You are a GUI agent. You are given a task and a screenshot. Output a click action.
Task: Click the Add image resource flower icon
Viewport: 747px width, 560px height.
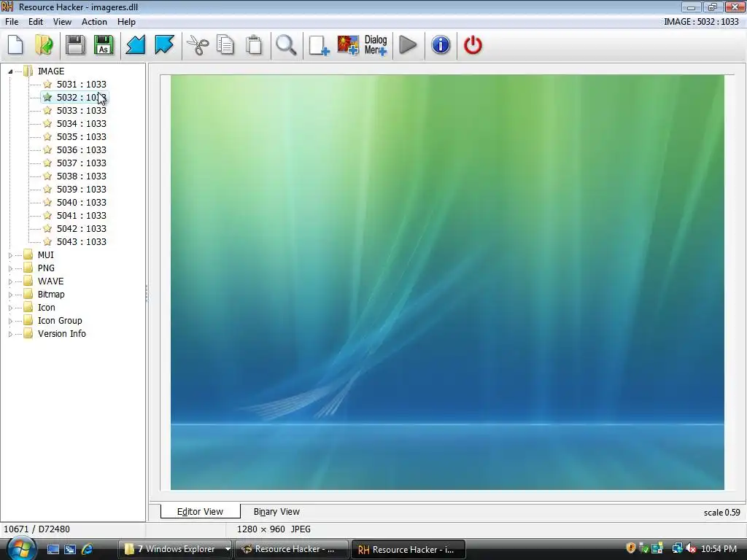click(348, 45)
